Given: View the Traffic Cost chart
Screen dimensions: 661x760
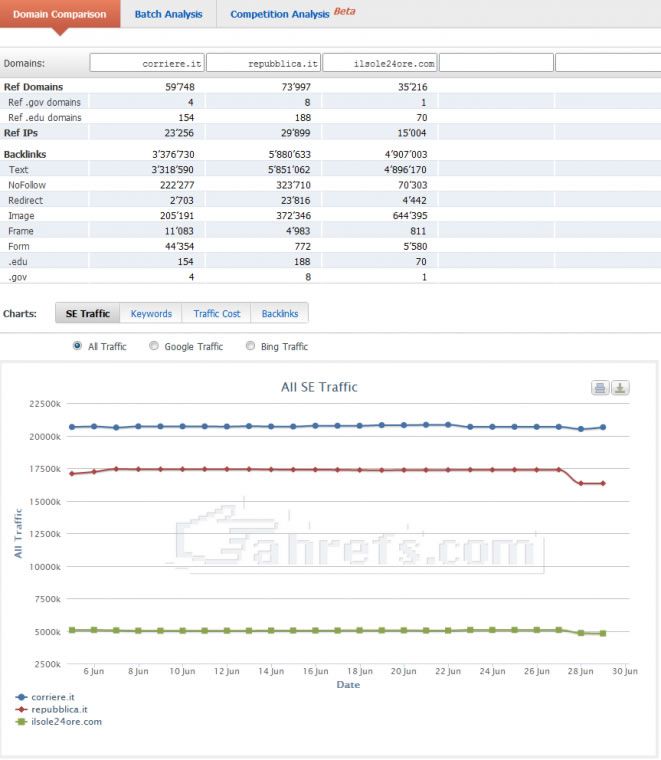Looking at the screenshot, I should click(217, 313).
